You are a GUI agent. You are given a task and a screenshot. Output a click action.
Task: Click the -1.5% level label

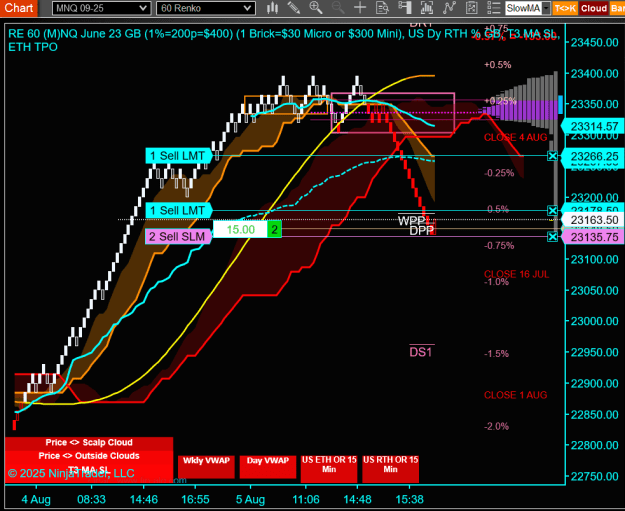coord(496,354)
